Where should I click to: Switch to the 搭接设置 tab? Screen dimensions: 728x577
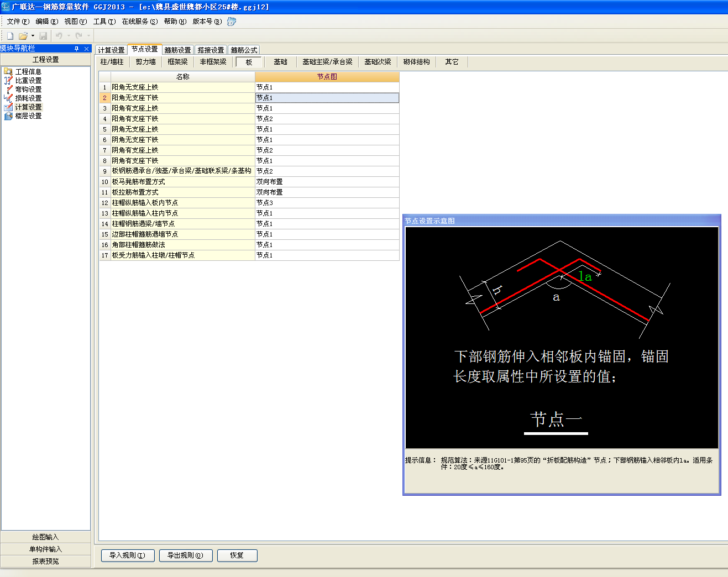211,50
